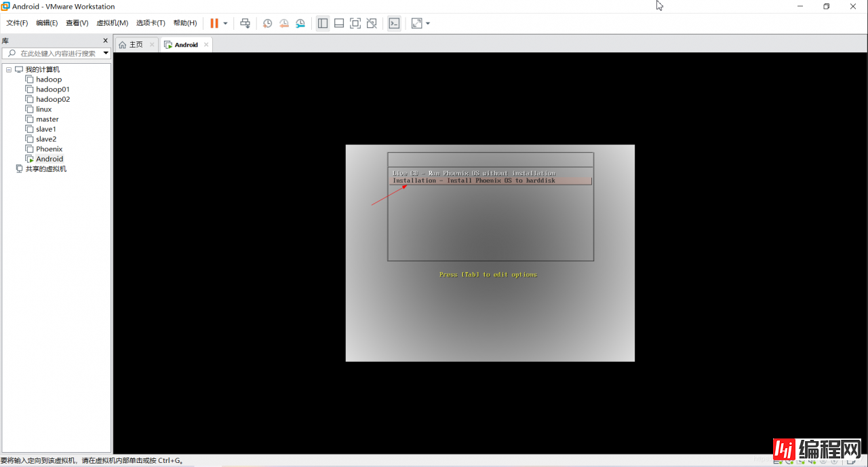
Task: Click the home icon on 主页 tab
Action: pyautogui.click(x=123, y=45)
